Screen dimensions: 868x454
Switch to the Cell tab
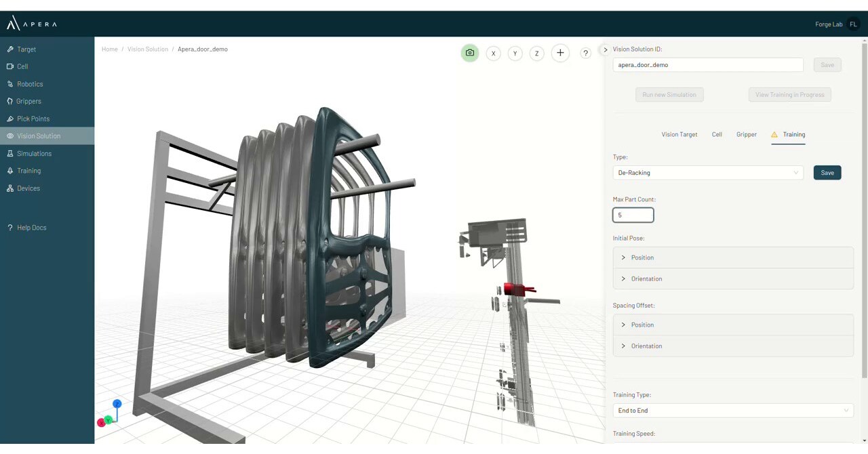point(717,134)
